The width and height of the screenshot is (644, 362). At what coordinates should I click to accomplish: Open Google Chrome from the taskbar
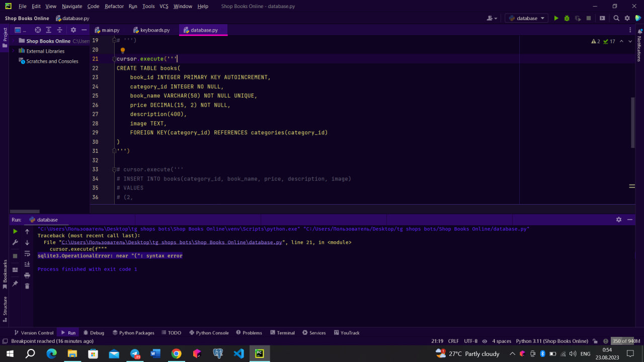point(176,354)
